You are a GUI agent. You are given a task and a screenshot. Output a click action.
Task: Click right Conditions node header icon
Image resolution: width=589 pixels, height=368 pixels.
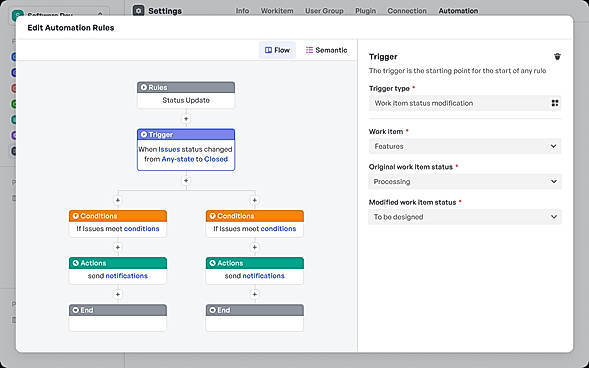[x=212, y=216]
